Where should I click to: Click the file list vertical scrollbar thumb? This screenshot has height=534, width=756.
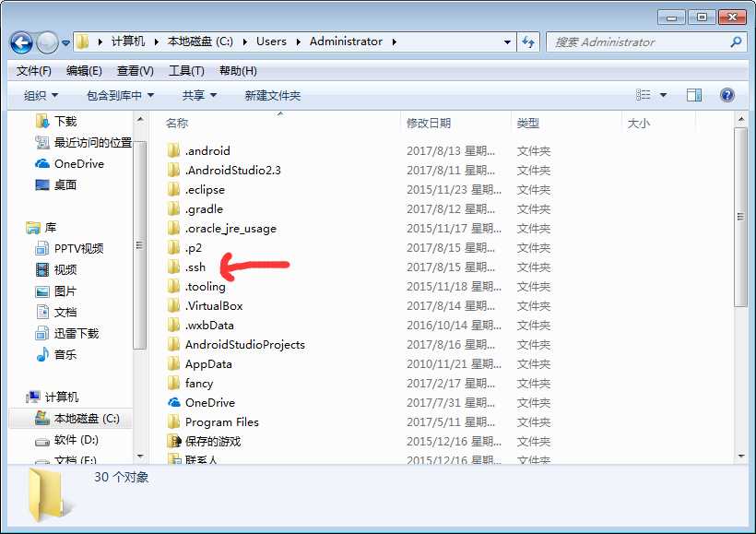point(740,217)
